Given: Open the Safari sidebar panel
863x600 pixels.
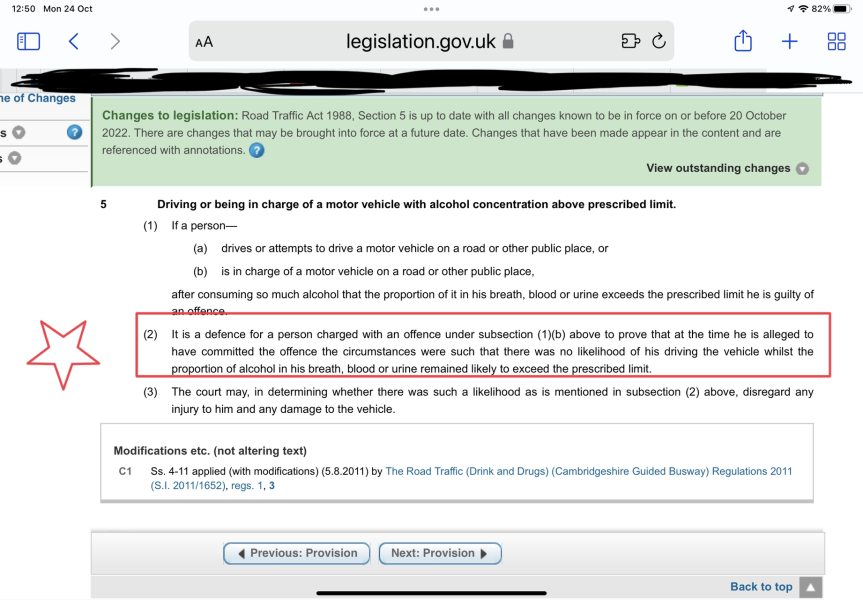Looking at the screenshot, I should (x=28, y=41).
